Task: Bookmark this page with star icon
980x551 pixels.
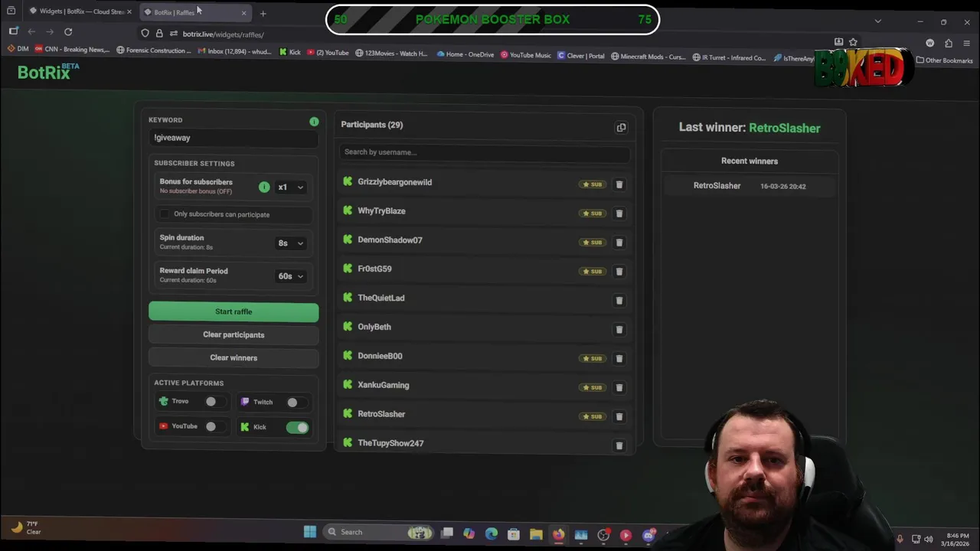Action: click(853, 42)
